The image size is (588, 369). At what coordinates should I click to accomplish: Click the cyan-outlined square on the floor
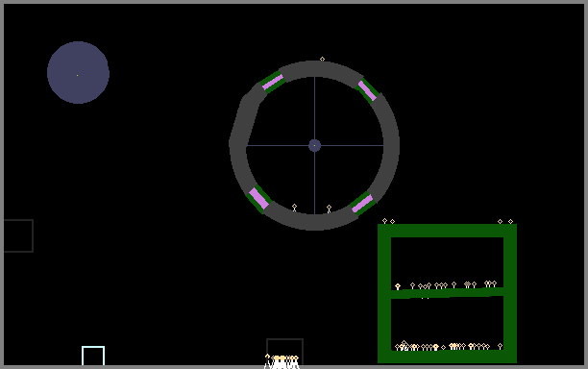pyautogui.click(x=93, y=356)
